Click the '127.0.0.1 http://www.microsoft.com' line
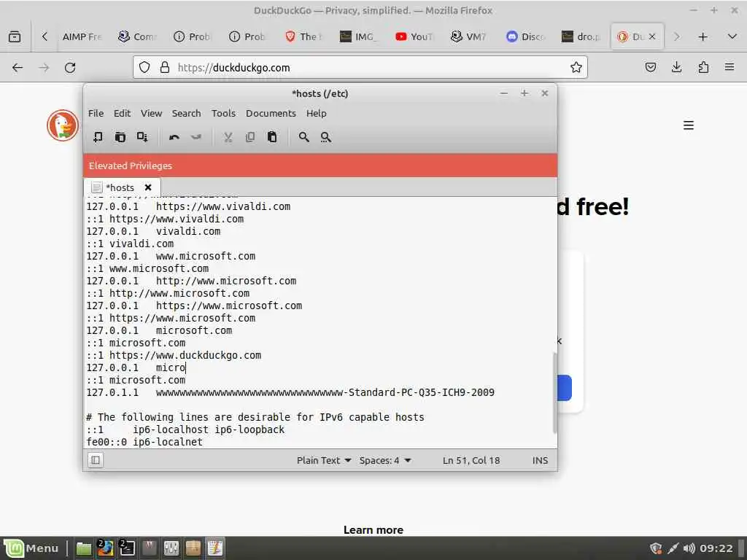Viewport: 747px width, 560px height. pos(191,281)
